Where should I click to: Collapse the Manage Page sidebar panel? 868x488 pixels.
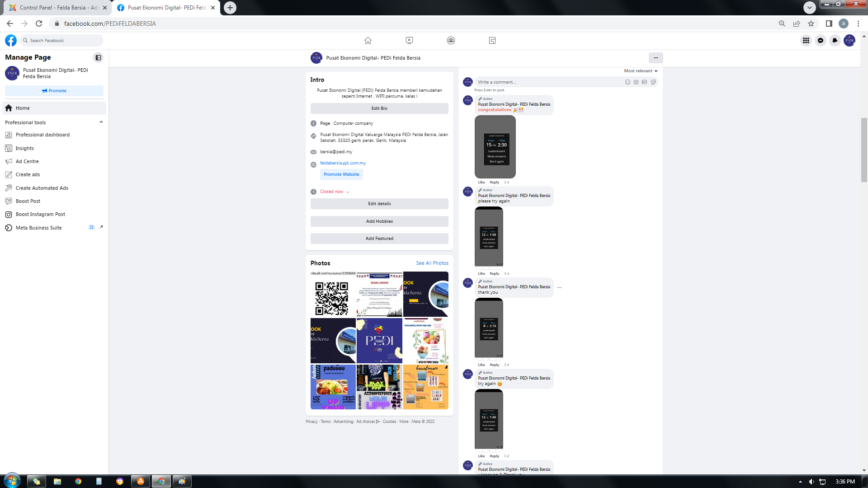[x=98, y=57]
